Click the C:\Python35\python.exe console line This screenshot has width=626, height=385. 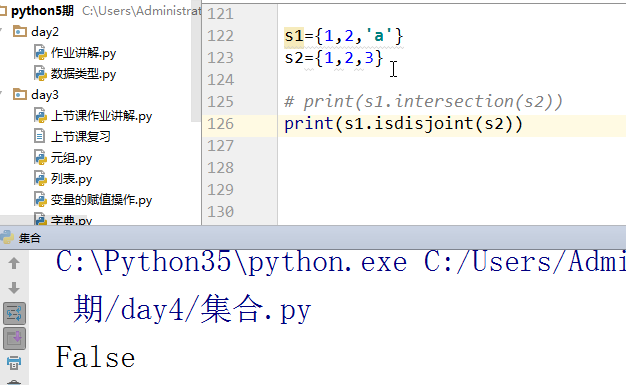[341, 262]
